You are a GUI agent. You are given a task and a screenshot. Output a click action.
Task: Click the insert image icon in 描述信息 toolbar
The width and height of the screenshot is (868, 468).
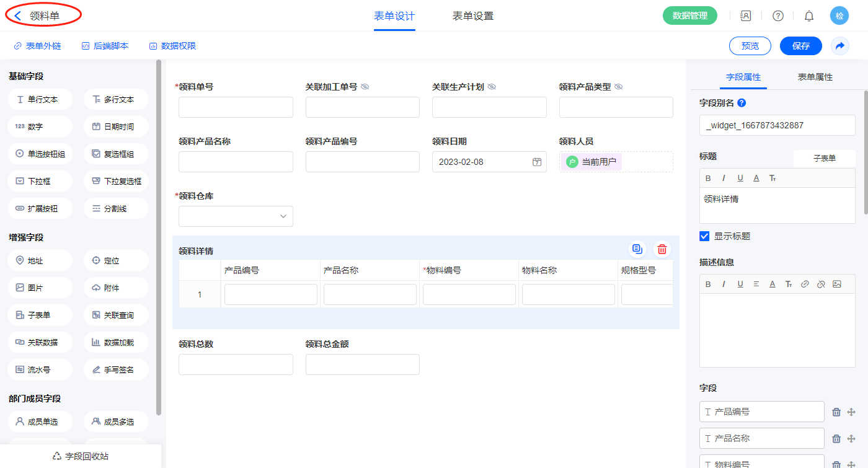click(x=837, y=285)
